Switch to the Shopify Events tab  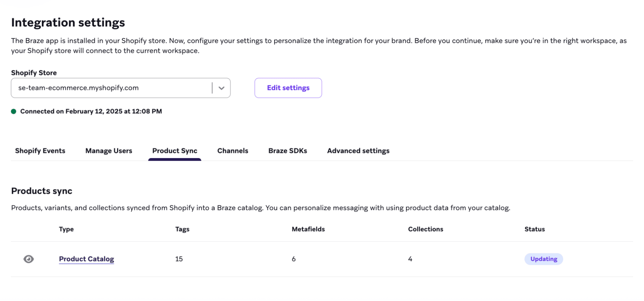tap(40, 151)
